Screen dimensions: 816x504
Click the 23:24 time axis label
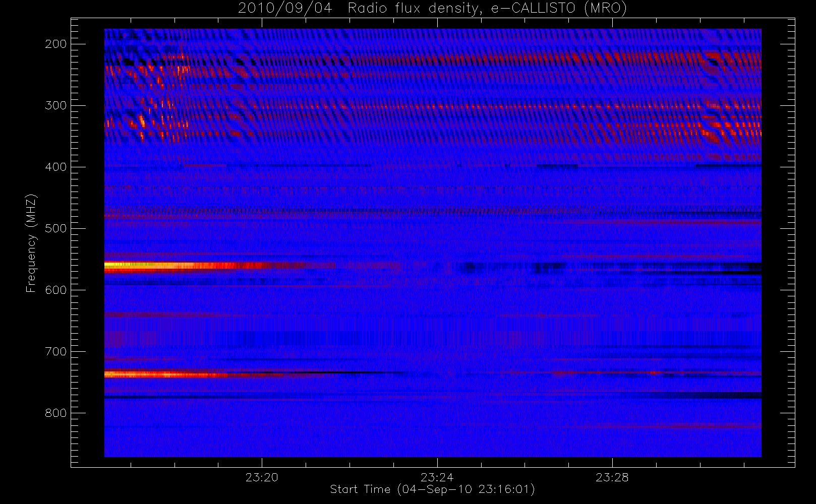coord(437,477)
